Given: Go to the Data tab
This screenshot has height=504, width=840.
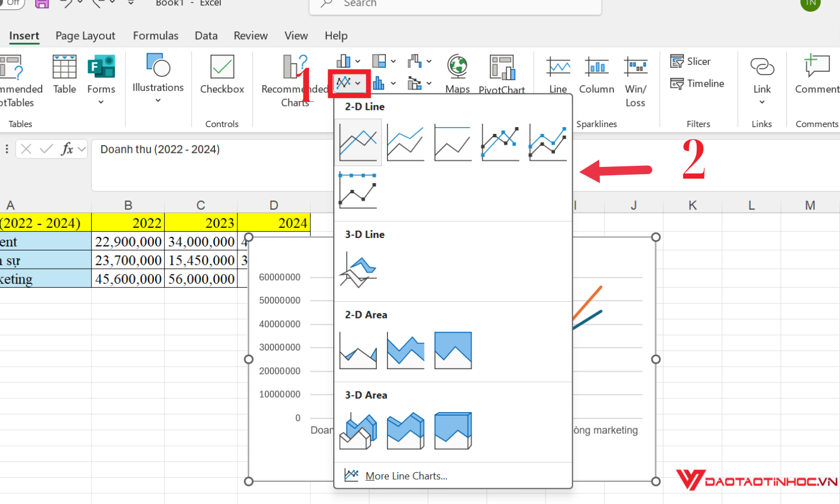Looking at the screenshot, I should (206, 36).
